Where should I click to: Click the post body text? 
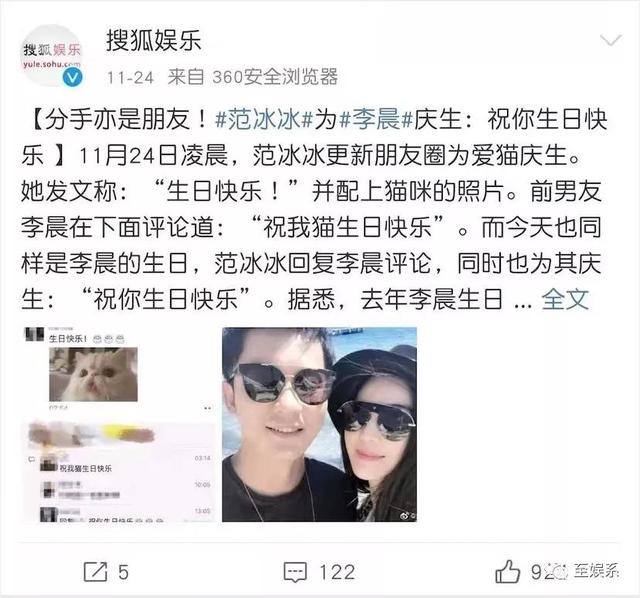(x=313, y=210)
